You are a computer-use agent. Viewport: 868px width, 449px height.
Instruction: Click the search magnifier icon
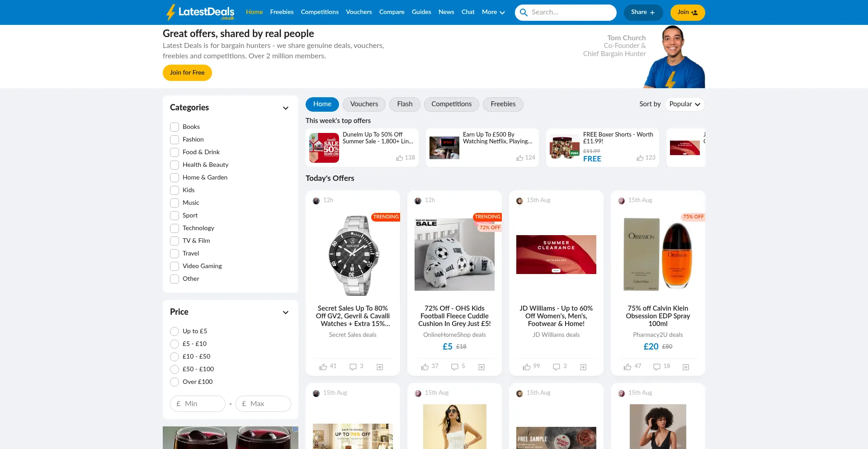click(524, 13)
